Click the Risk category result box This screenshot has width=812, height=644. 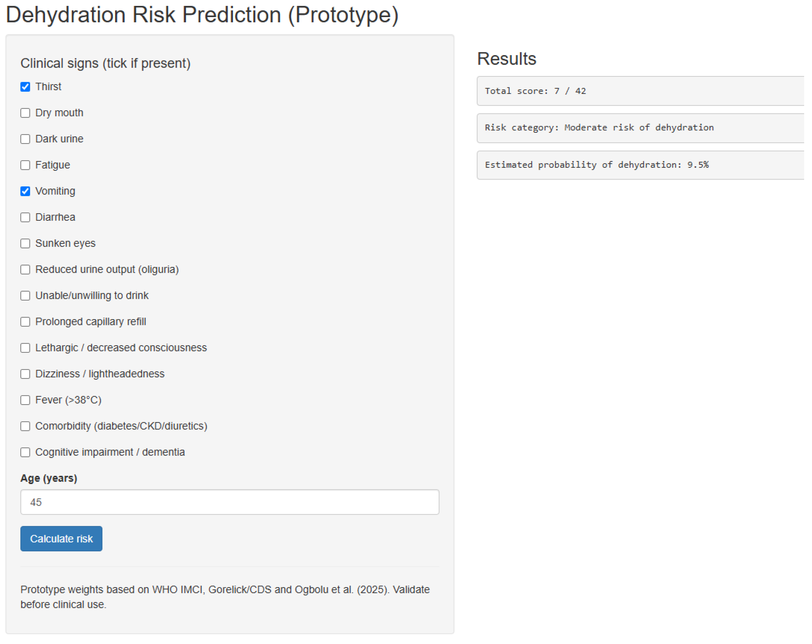(640, 128)
